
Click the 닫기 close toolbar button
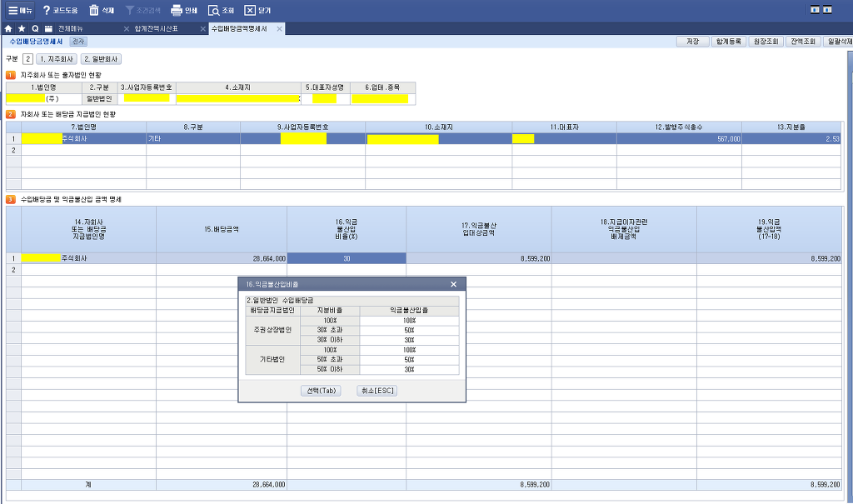click(x=257, y=10)
